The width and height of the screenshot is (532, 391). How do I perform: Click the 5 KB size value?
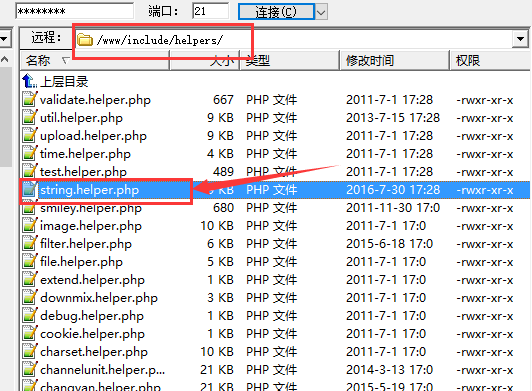220,262
